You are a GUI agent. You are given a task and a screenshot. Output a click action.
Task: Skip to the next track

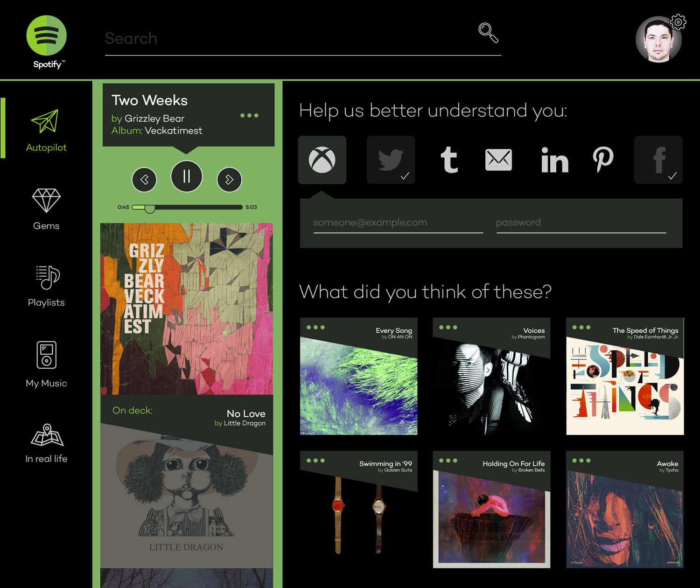coord(229,180)
